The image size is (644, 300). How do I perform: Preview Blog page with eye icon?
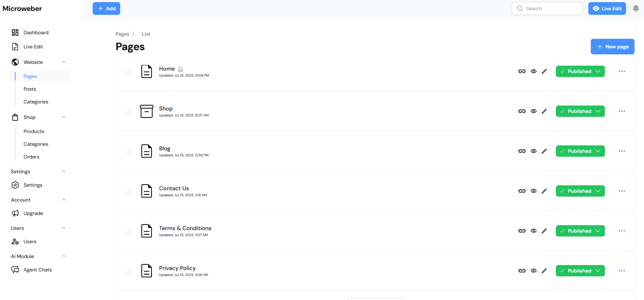tap(534, 151)
